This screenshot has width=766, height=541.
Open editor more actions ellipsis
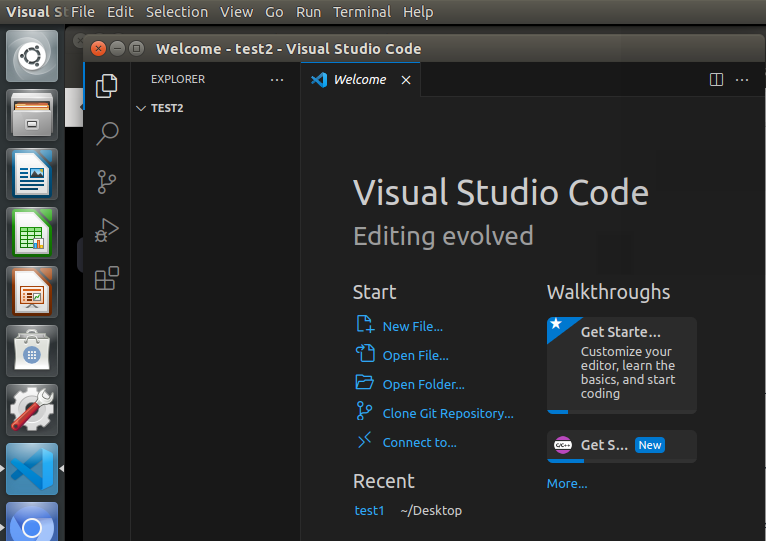coord(742,80)
